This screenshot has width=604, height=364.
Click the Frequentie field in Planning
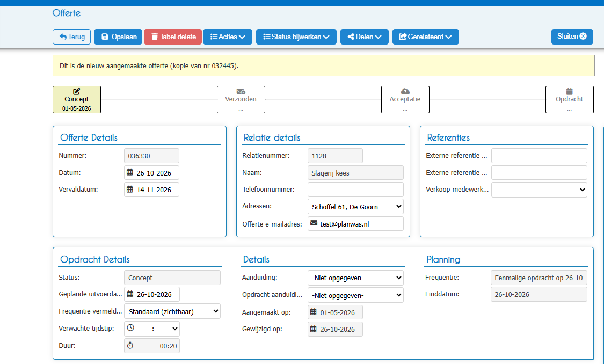point(539,278)
